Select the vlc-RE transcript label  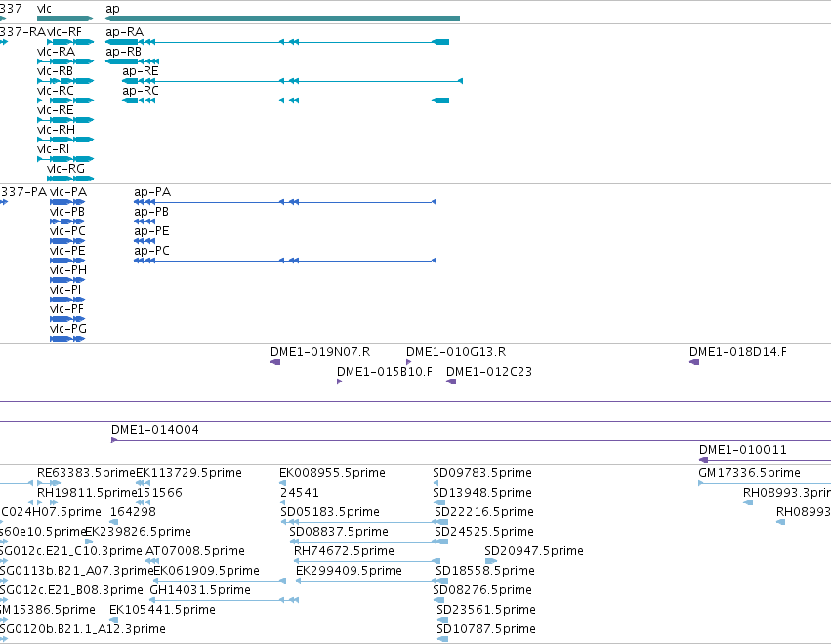click(55, 110)
